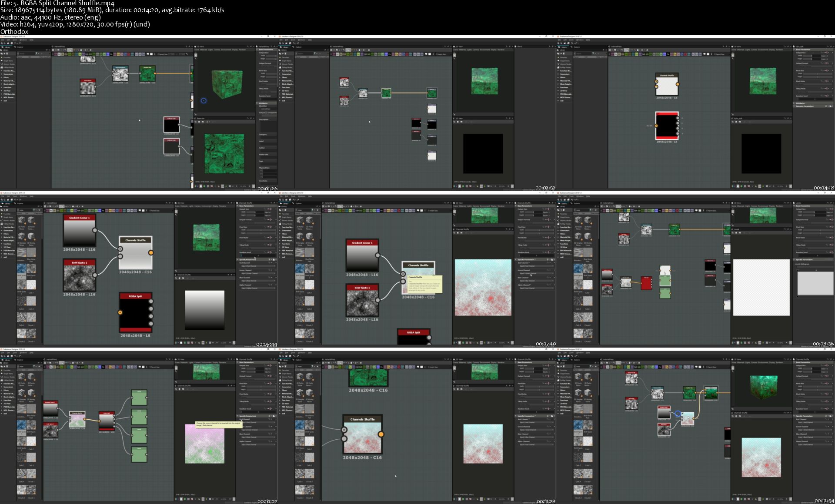The image size is (835, 504).
Task: Click RGBA Split orange input connector, 00:05:44 frame
Action: point(120,312)
